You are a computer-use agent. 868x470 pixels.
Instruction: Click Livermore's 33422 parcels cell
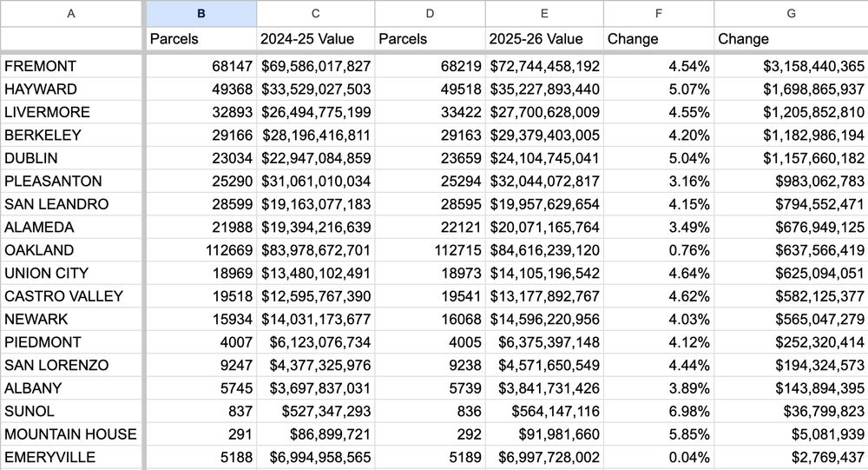pos(431,112)
